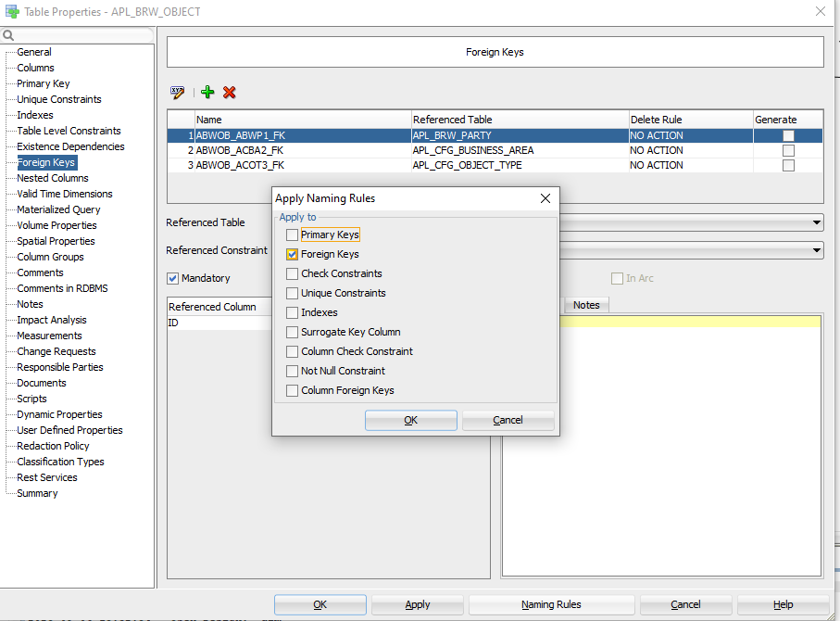The image size is (840, 621).
Task: Click the Naming Rules button at bottom
Action: (x=551, y=604)
